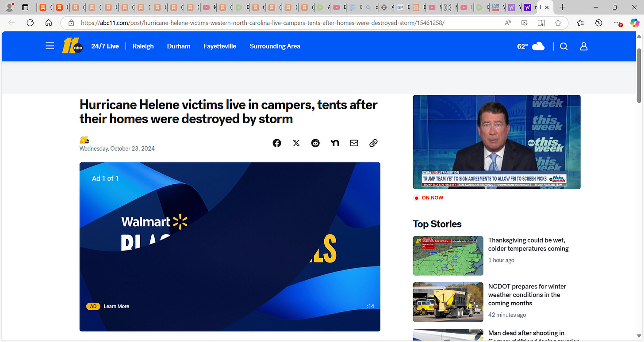This screenshot has height=342, width=644.
Task: Share article on Facebook
Action: click(x=277, y=143)
